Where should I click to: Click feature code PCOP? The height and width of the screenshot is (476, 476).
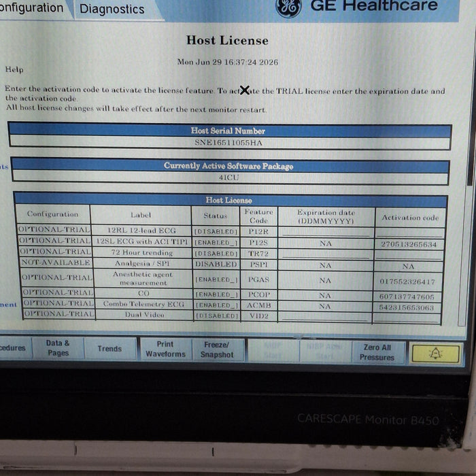[x=258, y=294]
